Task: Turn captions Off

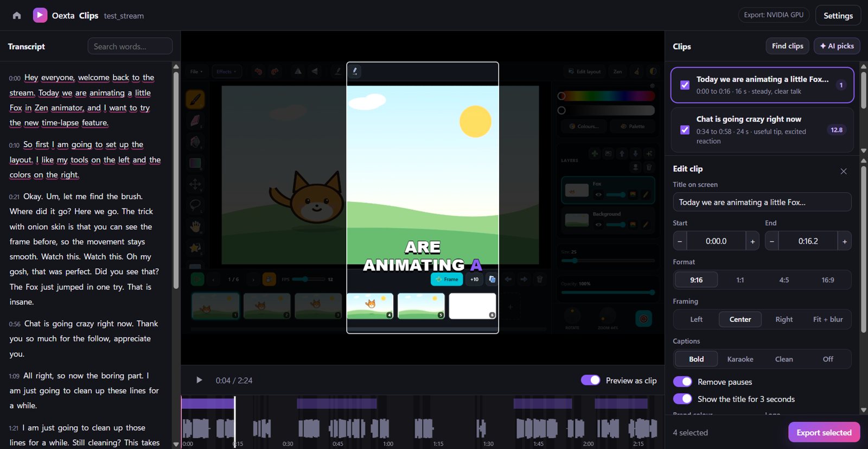Action: tap(828, 359)
